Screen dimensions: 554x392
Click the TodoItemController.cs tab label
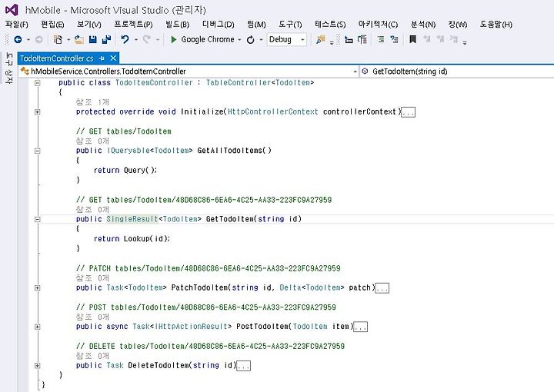56,58
